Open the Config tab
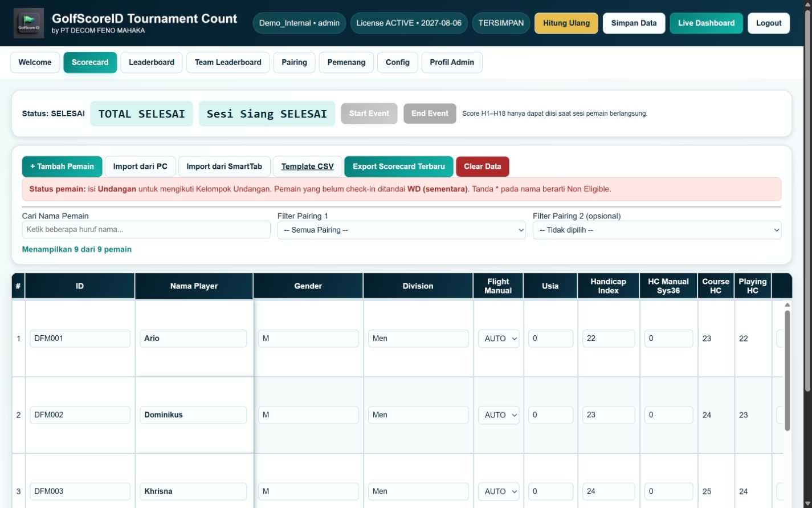The image size is (812, 508). 398,62
